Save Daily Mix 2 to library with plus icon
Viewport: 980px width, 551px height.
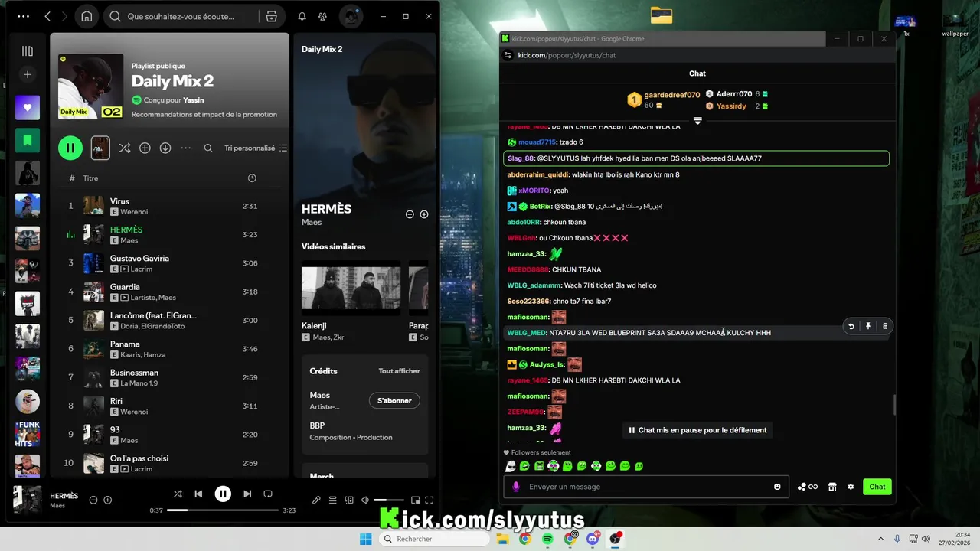click(x=145, y=148)
